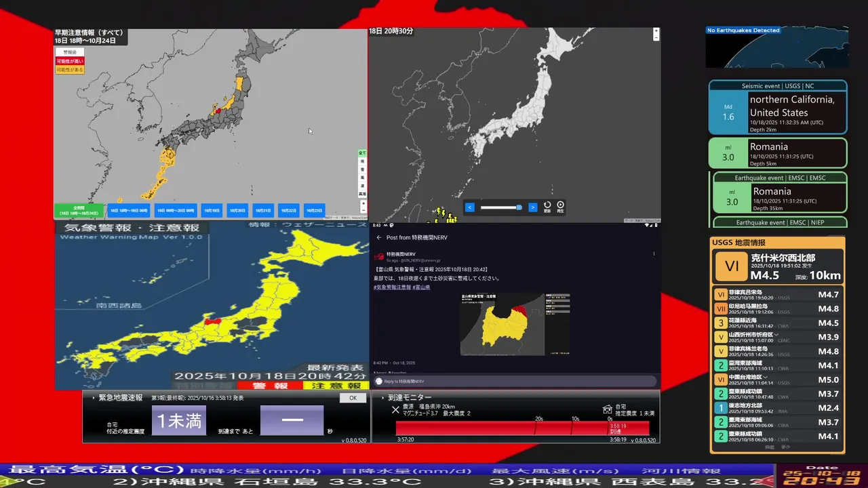The height and width of the screenshot is (488, 868).
Task: Select 菲律宾棉兰老岛 M4.8 earthquake row
Action: pos(778,351)
